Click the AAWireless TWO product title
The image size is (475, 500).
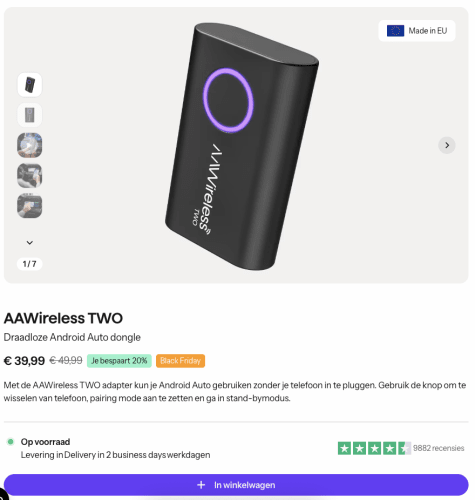63,318
